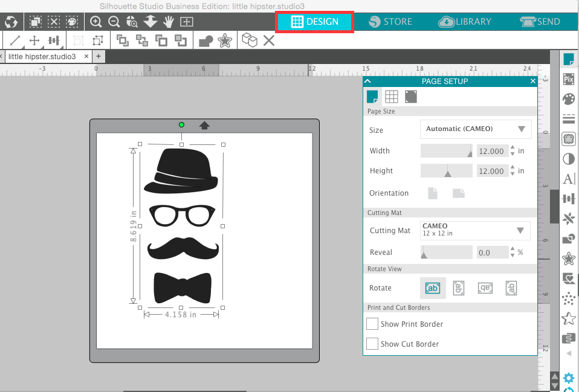Switch to the SEND tab
The height and width of the screenshot is (392, 579).
point(540,21)
